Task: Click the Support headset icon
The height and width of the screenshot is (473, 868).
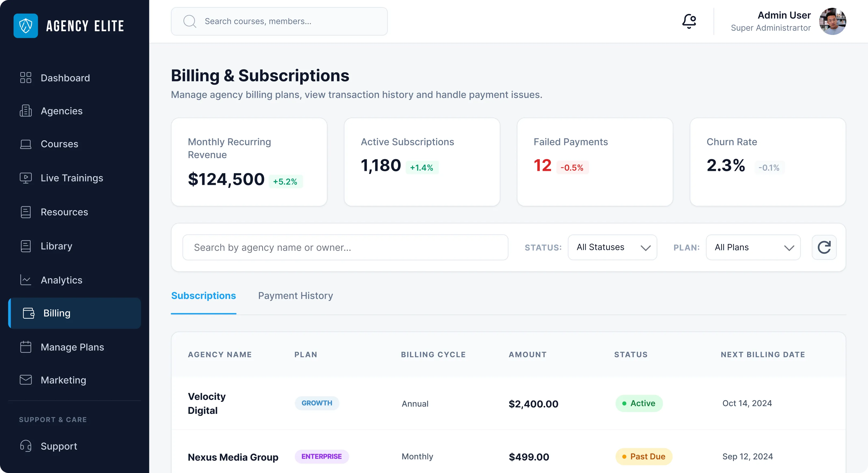Action: [26, 446]
